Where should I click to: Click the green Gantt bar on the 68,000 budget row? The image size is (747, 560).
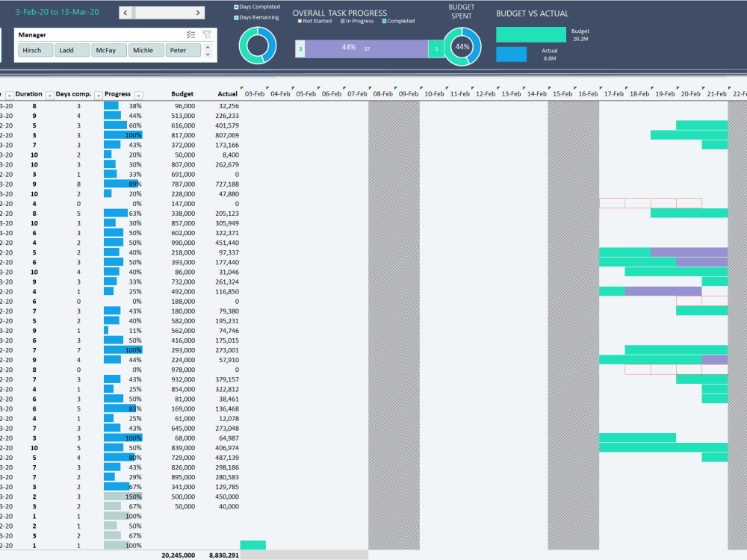click(637, 438)
